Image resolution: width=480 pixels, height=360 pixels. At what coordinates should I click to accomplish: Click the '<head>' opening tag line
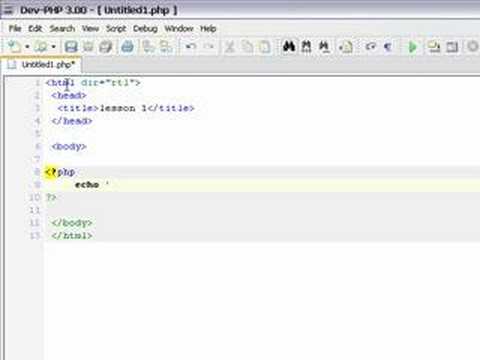pyautogui.click(x=69, y=95)
